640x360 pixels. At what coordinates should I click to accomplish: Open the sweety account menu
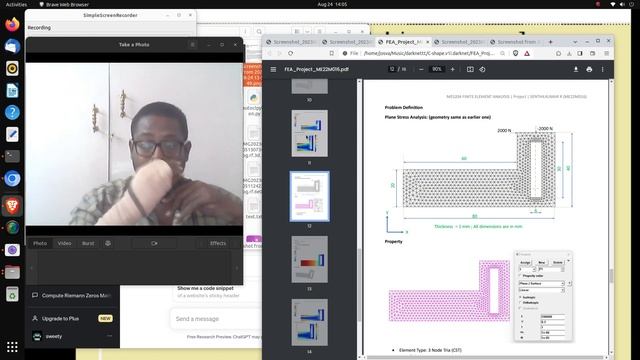point(72,336)
